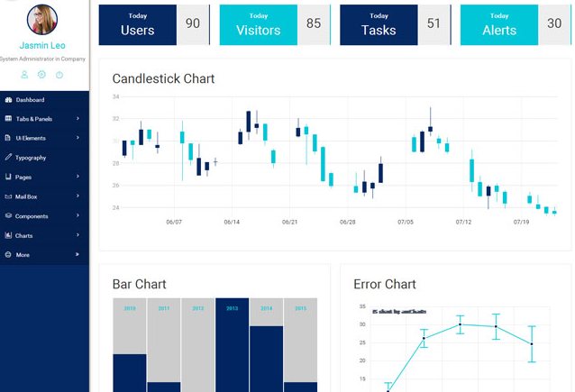
Task: Click the user profile icon under Jasmin Leo
Action: click(x=24, y=75)
